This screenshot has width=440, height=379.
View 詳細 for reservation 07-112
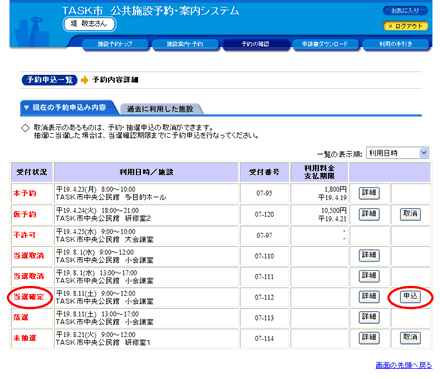pyautogui.click(x=369, y=297)
